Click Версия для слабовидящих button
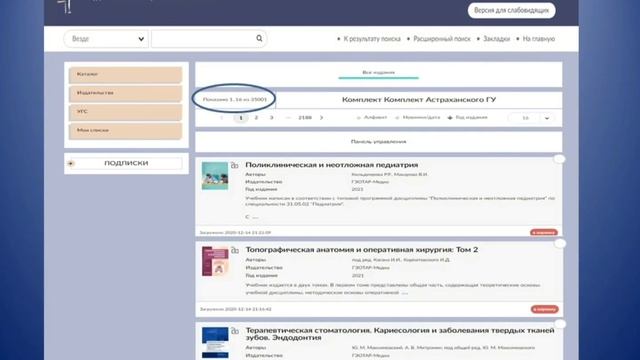 [511, 10]
